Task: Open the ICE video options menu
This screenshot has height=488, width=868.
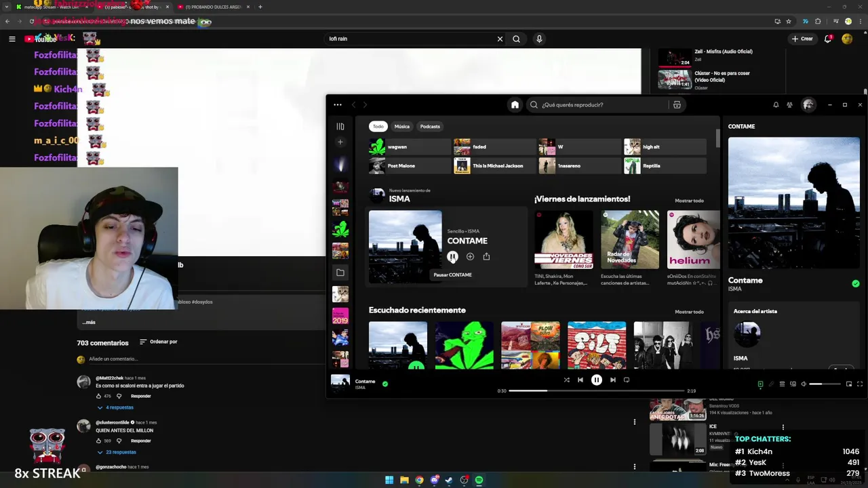Action: point(783,427)
